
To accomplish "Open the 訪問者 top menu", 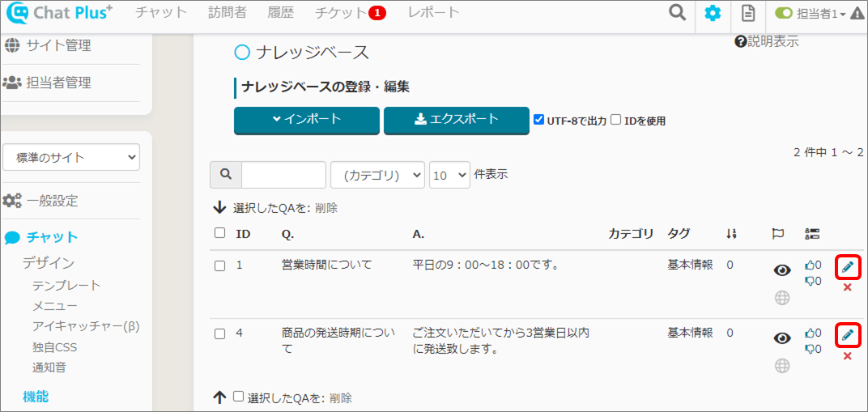I will coord(228,13).
